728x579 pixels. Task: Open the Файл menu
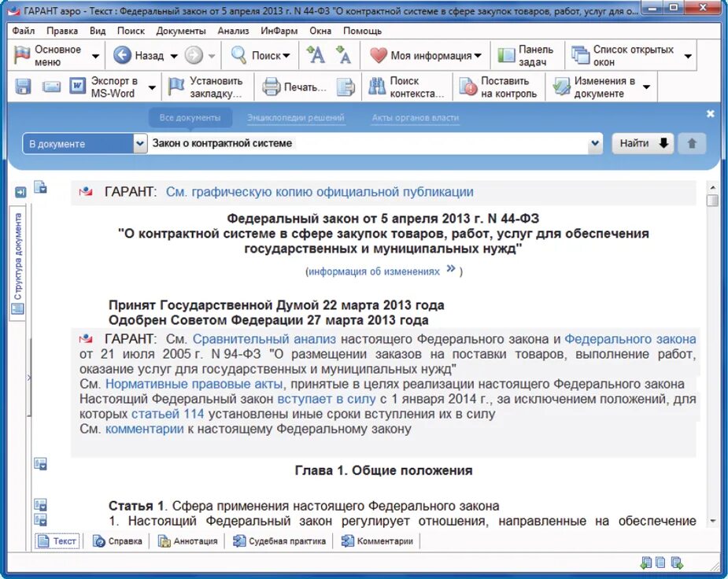tap(23, 31)
